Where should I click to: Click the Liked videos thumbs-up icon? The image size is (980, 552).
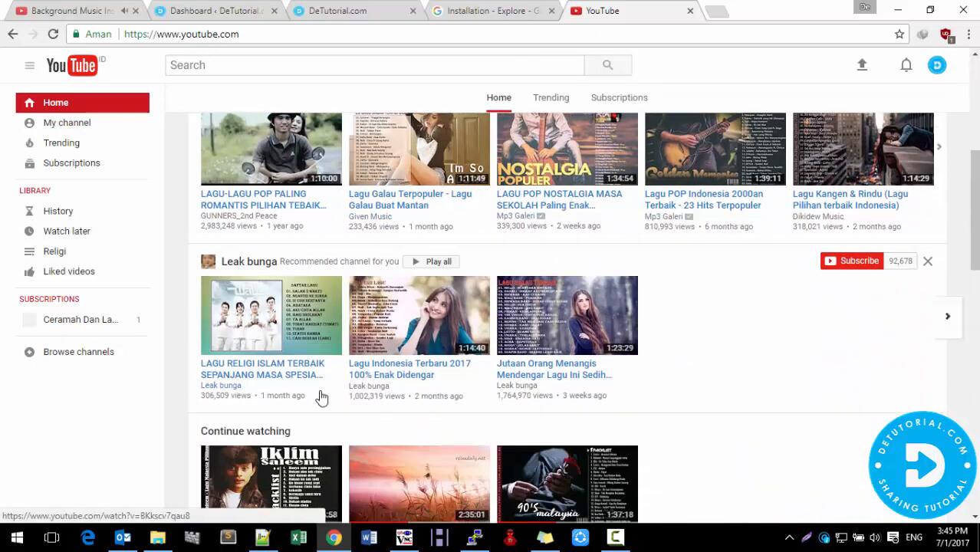(x=29, y=271)
